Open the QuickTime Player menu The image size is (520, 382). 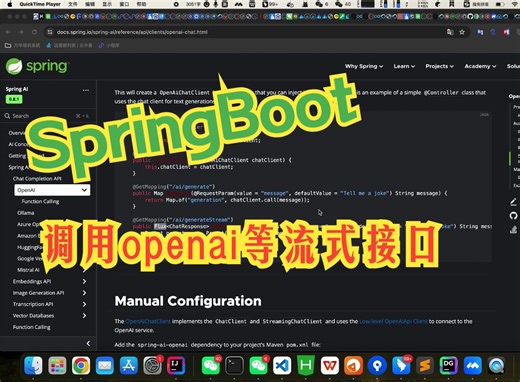coord(40,4)
